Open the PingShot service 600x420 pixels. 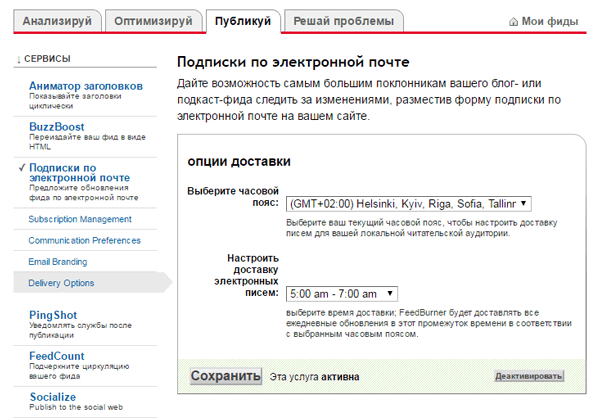(55, 315)
